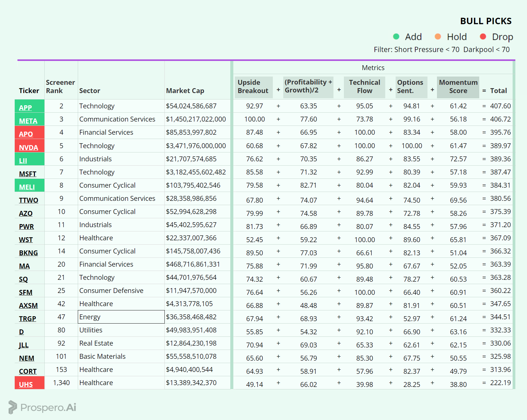
Task: Select profitability growth value 82.71
Action: click(308, 185)
